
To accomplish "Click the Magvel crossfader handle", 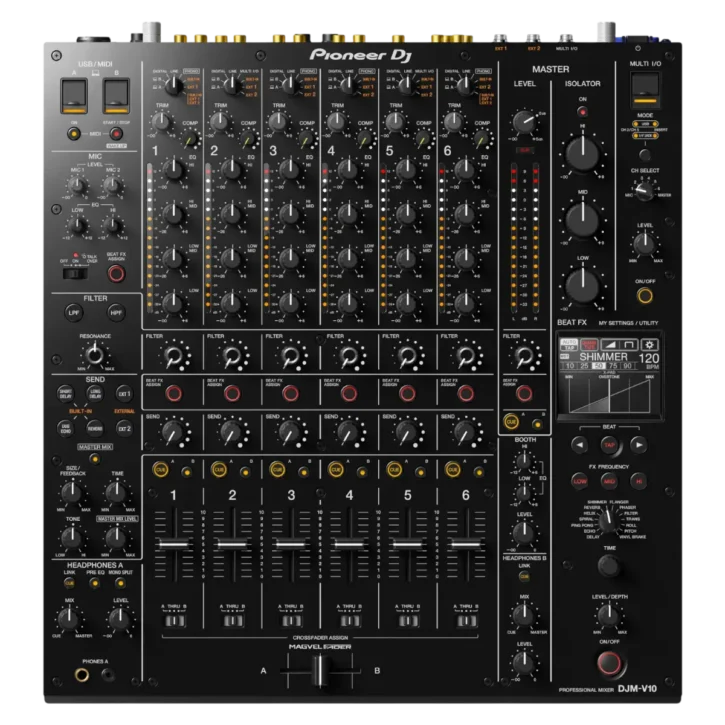I will coord(319,670).
